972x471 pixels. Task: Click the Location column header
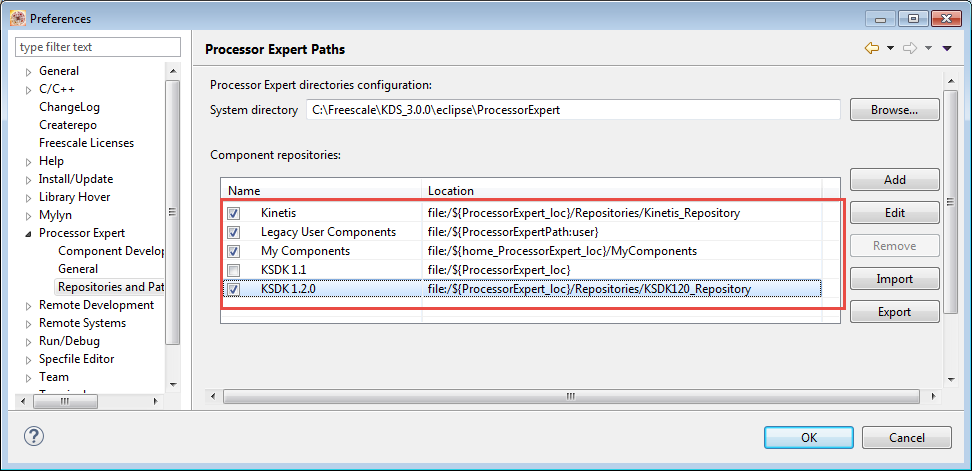click(622, 191)
